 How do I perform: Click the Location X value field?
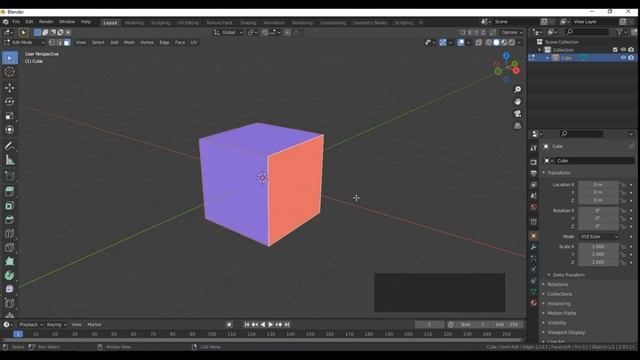click(598, 185)
